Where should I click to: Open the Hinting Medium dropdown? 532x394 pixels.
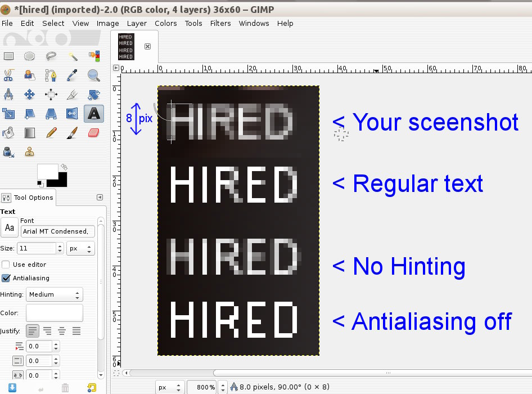tap(55, 294)
